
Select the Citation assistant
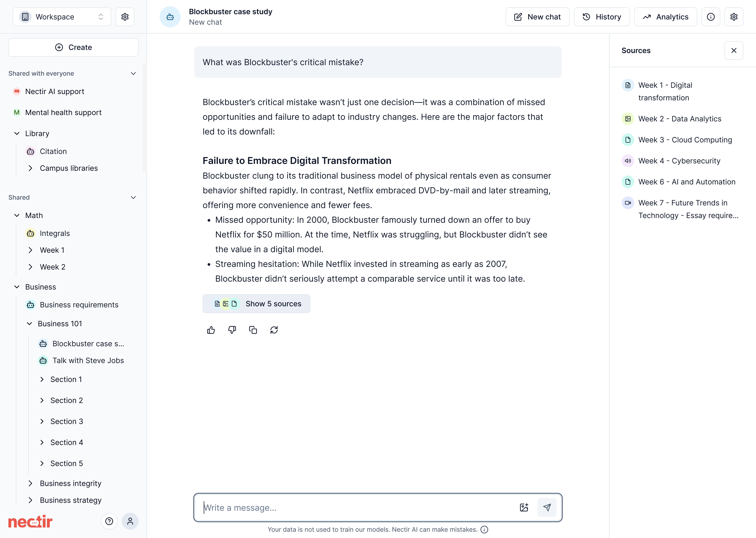click(53, 151)
